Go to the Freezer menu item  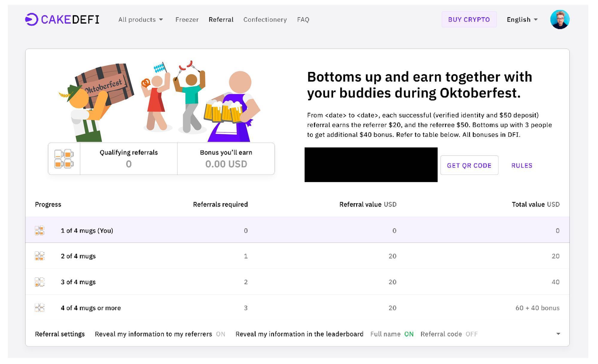(187, 20)
